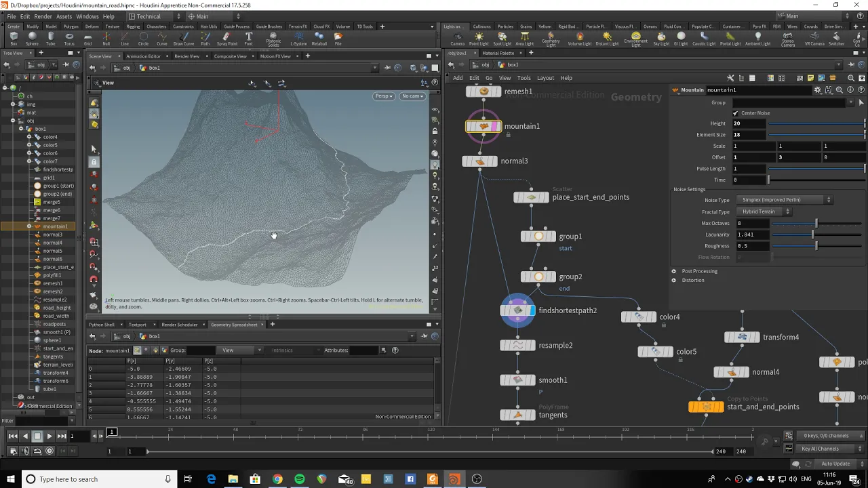Image resolution: width=868 pixels, height=488 pixels.
Task: Select the Tube shelf tool
Action: pyautogui.click(x=51, y=39)
